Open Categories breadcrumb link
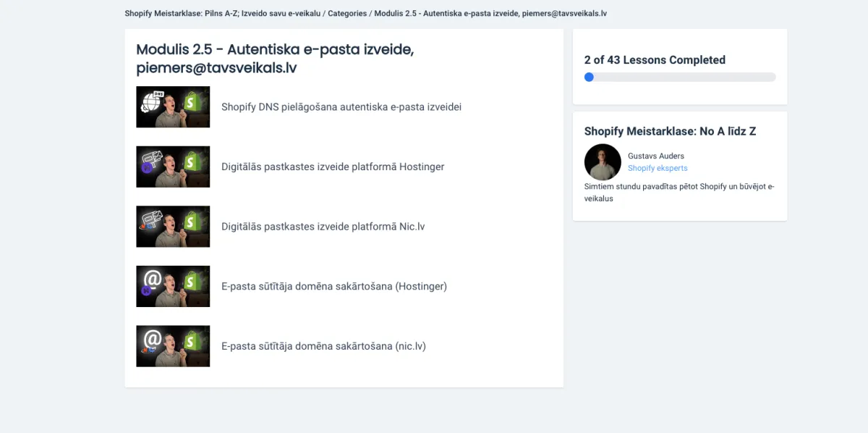Screen dimensions: 868x433 click(x=348, y=14)
